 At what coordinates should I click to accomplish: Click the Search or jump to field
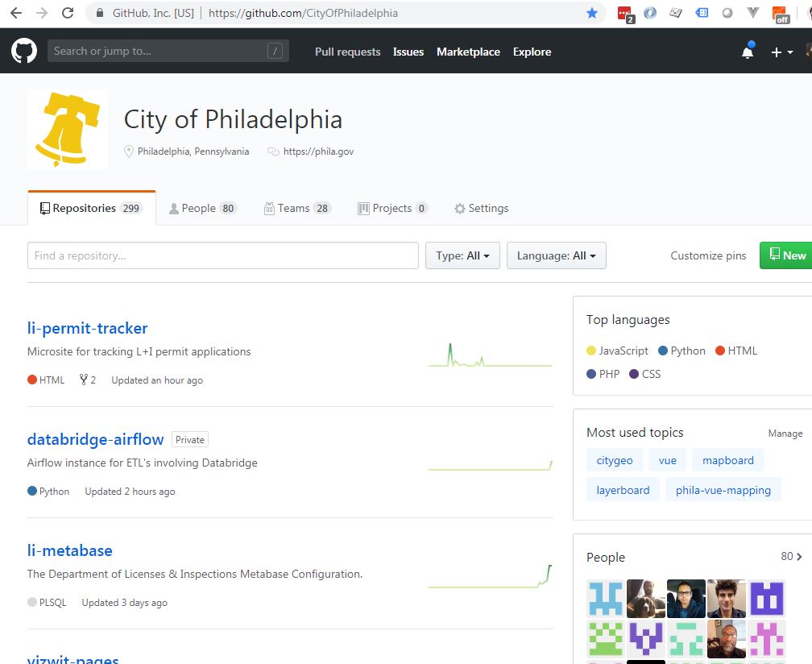[168, 51]
